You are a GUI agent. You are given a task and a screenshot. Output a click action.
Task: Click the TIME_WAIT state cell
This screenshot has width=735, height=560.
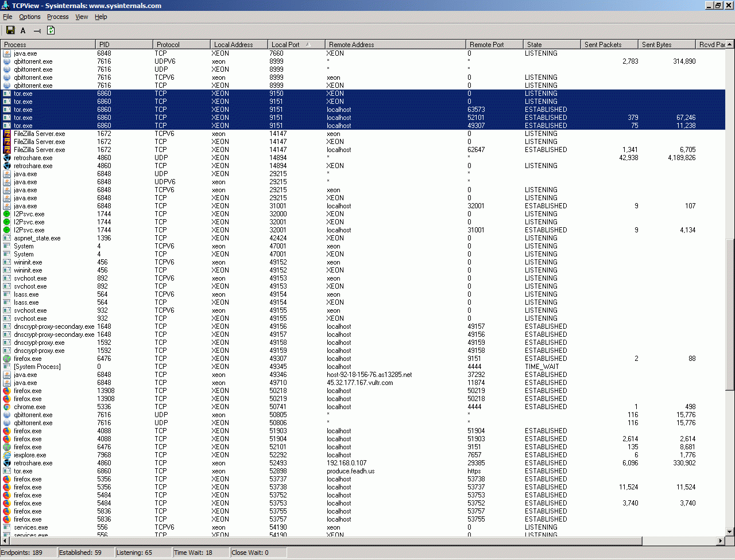click(x=541, y=367)
